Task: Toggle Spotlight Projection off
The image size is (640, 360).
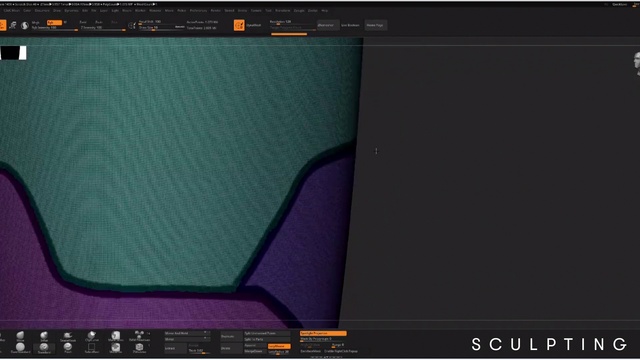Action: [323, 333]
